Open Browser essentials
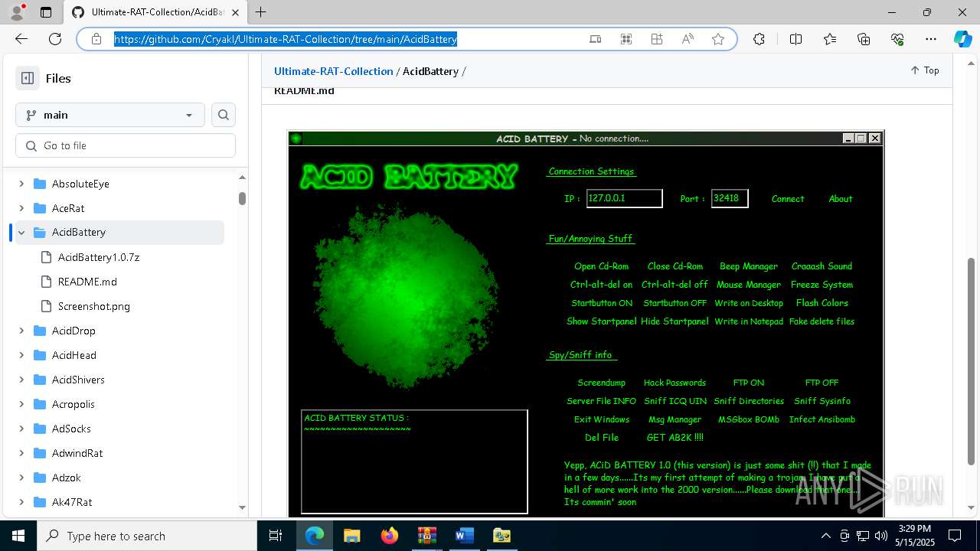 tap(897, 39)
